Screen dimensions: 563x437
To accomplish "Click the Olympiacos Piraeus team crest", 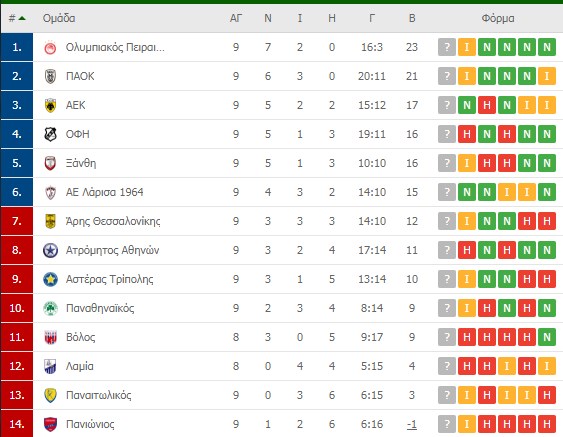I will click(x=50, y=47).
